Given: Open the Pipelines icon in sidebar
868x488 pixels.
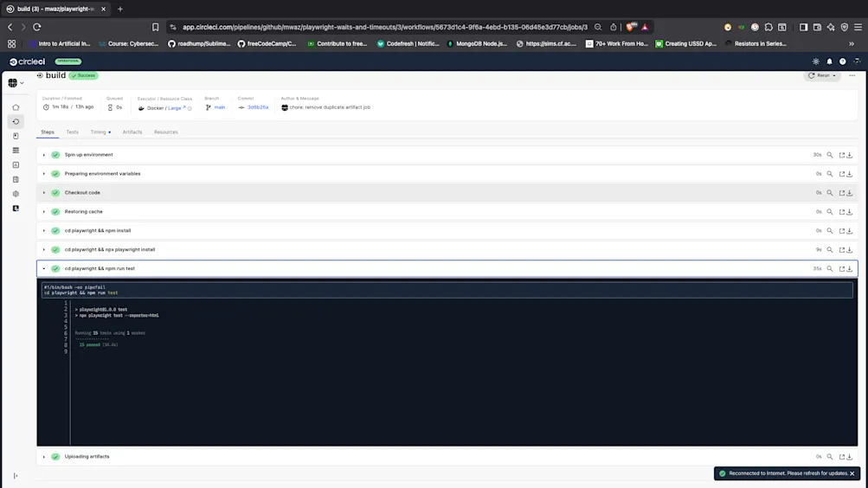Looking at the screenshot, I should tap(16, 122).
